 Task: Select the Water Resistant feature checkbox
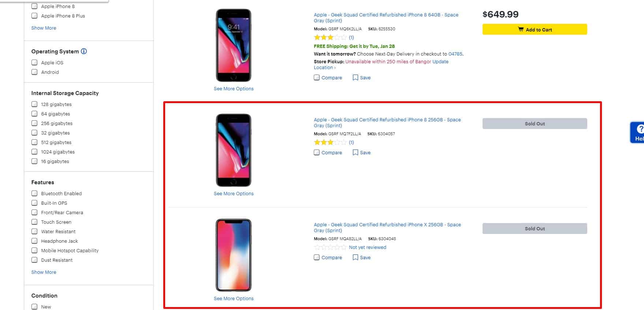coord(34,231)
